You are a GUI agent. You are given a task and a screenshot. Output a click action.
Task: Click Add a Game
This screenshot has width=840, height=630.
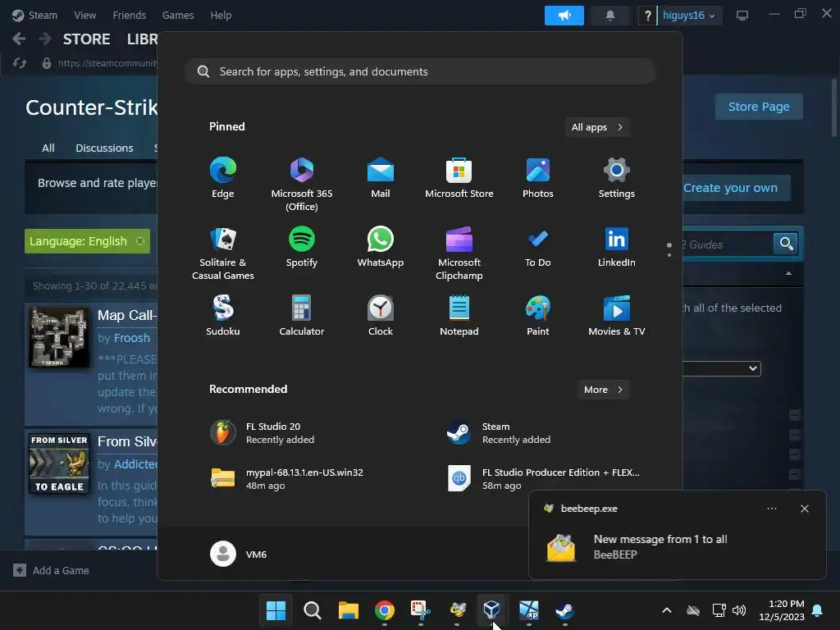point(52,571)
